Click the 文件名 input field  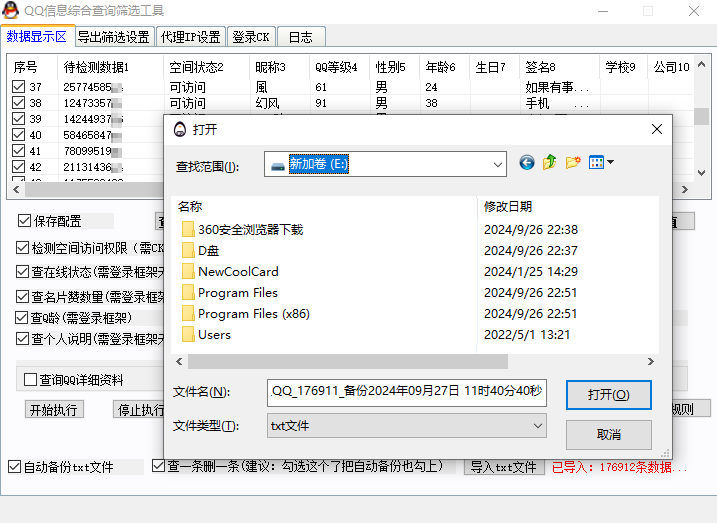pos(407,393)
